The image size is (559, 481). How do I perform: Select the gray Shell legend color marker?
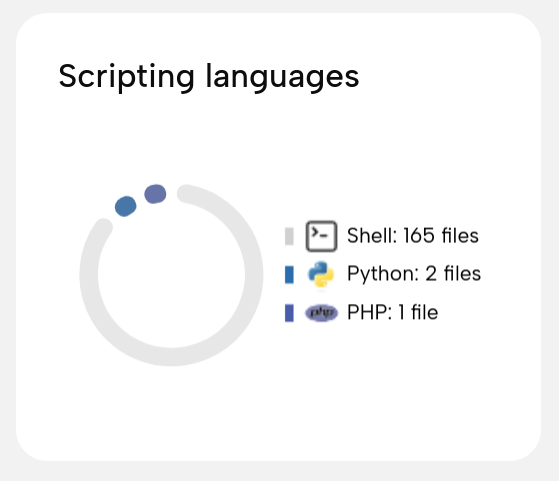click(289, 236)
